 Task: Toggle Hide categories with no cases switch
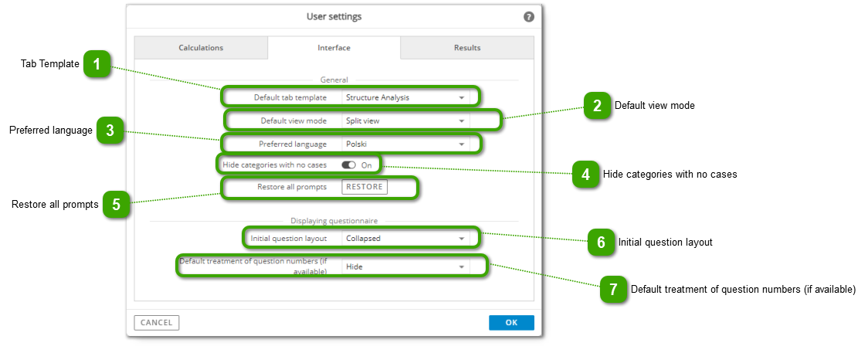pos(349,165)
